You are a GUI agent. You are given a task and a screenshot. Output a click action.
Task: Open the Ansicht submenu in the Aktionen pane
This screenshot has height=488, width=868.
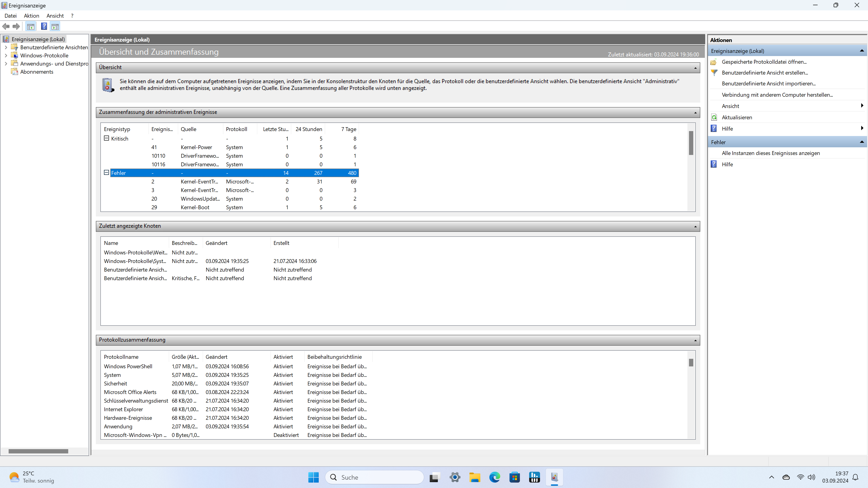click(731, 106)
